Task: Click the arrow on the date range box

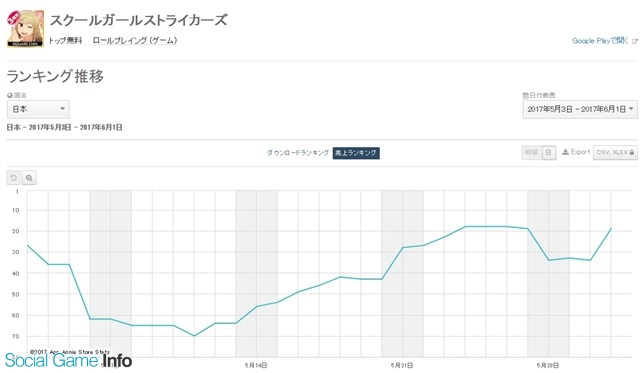Action: pyautogui.click(x=631, y=109)
